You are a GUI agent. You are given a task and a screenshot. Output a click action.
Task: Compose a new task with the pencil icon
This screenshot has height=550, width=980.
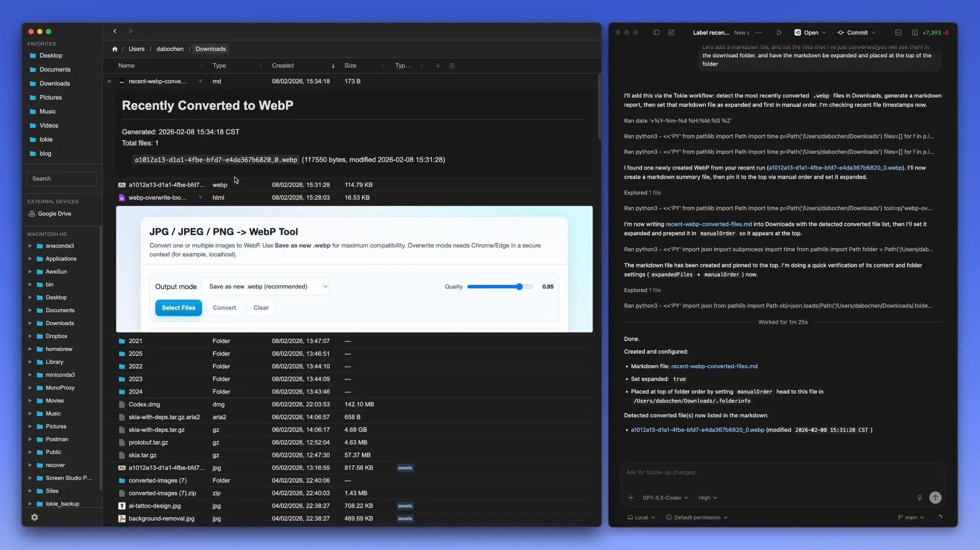pyautogui.click(x=671, y=32)
